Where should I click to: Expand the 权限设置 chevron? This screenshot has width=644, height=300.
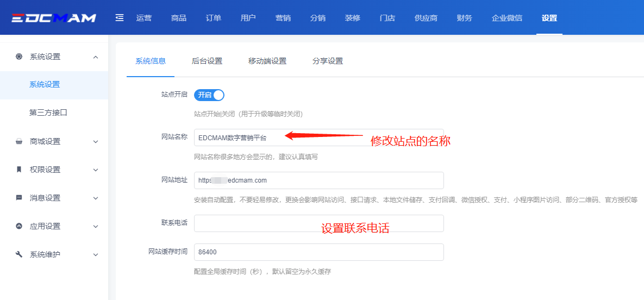click(x=96, y=170)
